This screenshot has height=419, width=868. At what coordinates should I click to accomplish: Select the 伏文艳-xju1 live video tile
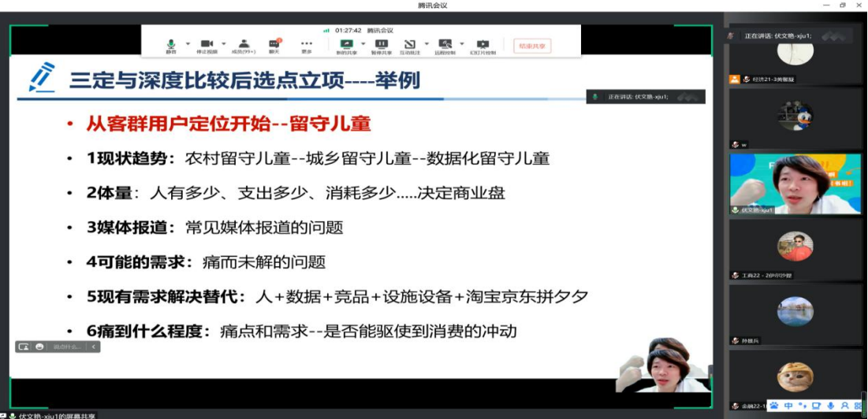tap(795, 184)
